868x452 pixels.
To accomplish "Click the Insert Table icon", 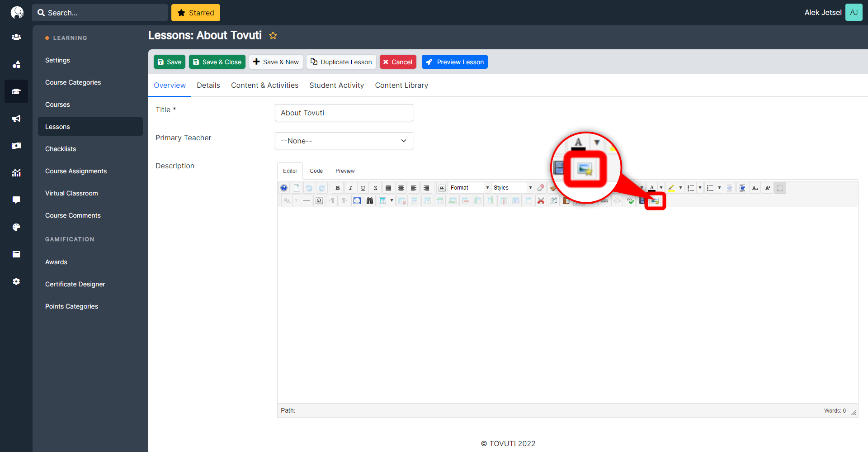I will (382, 200).
